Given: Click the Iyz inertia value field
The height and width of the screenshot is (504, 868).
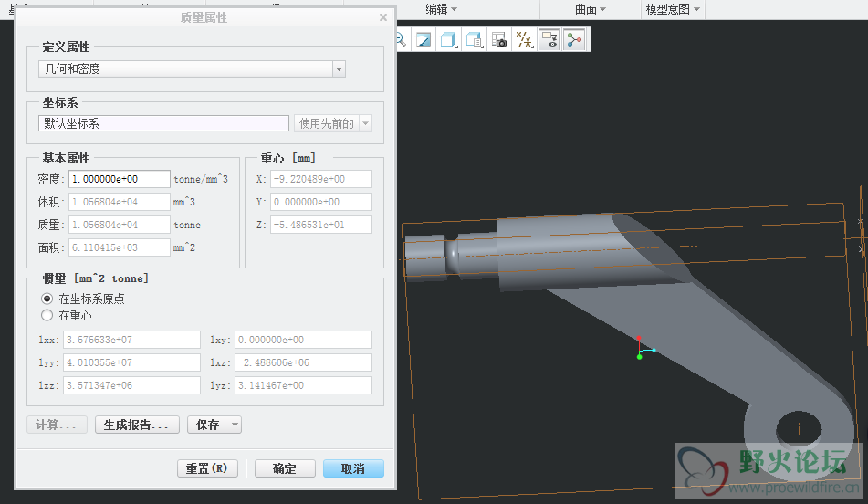Looking at the screenshot, I should [303, 385].
